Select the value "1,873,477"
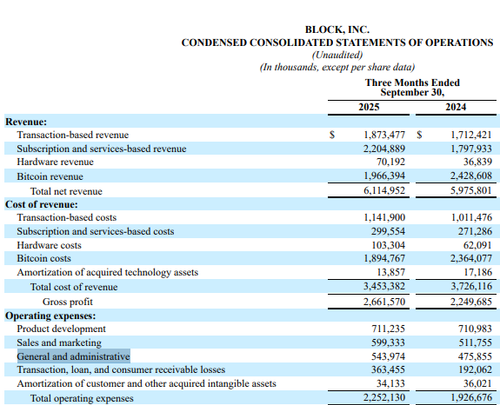Viewport: 500px width, 405px height. (x=384, y=135)
